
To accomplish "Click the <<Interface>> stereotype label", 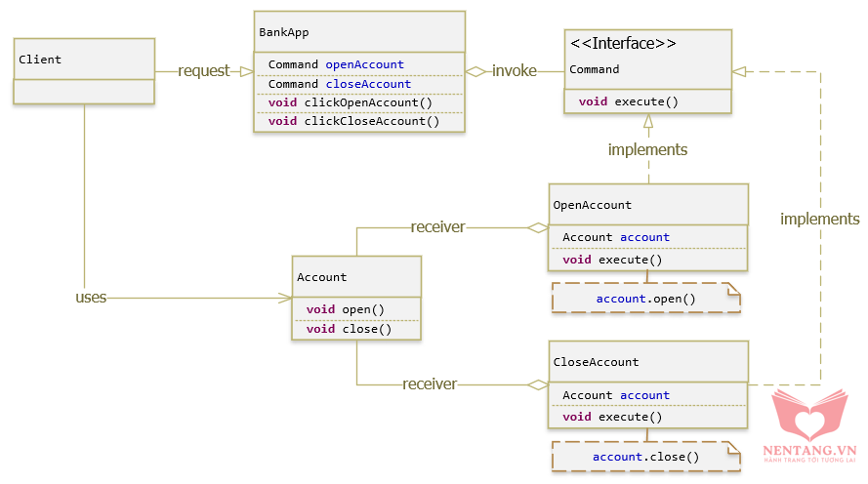I will pos(623,44).
